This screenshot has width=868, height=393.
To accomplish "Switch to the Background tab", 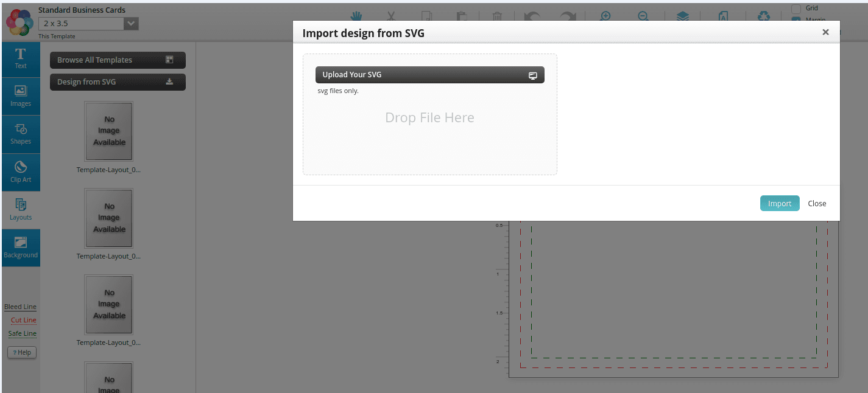I will coord(21,248).
